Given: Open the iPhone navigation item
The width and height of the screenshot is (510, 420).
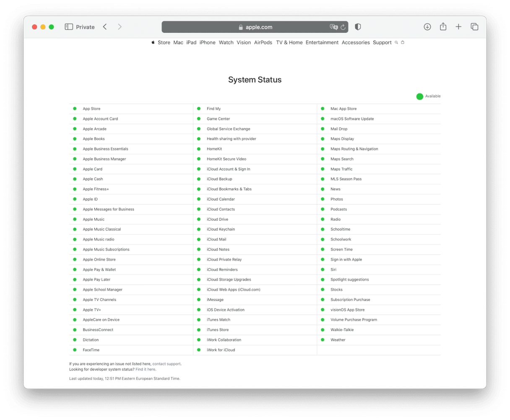Looking at the screenshot, I should (208, 42).
